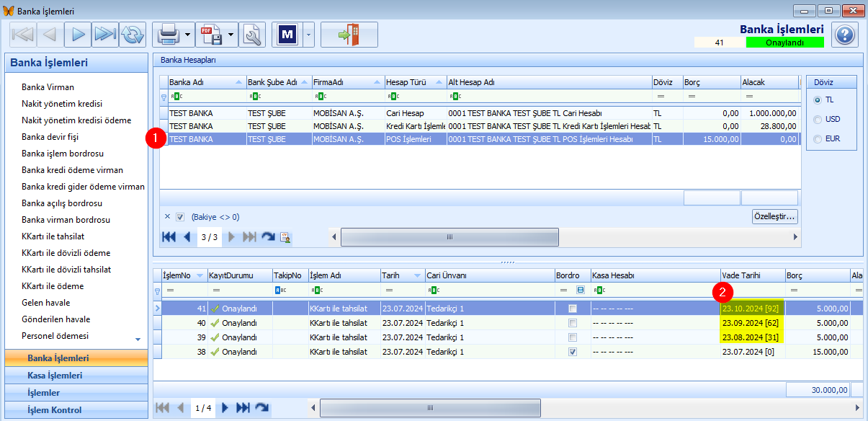Remove the Bakiye filter with the X
The height and width of the screenshot is (421, 868).
(167, 216)
